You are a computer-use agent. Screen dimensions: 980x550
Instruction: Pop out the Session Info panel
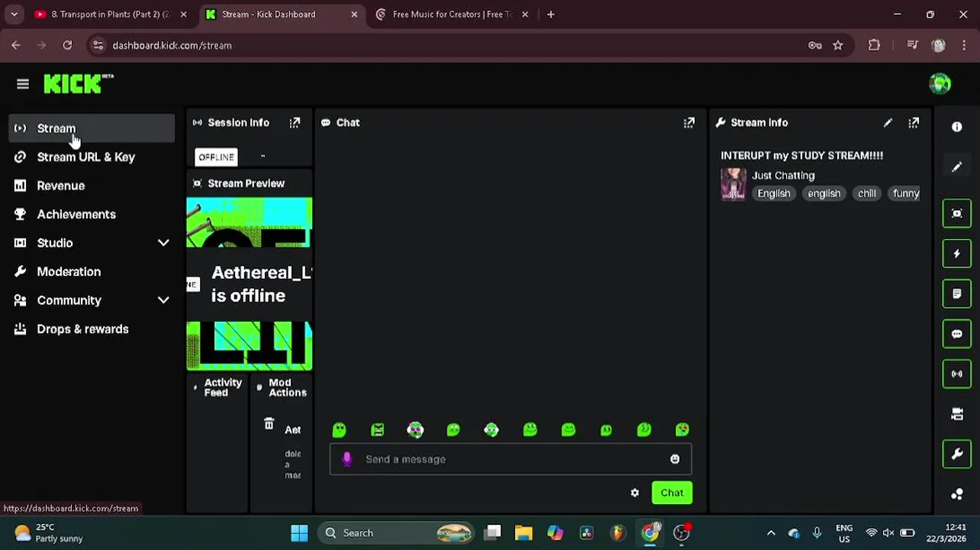coord(295,123)
